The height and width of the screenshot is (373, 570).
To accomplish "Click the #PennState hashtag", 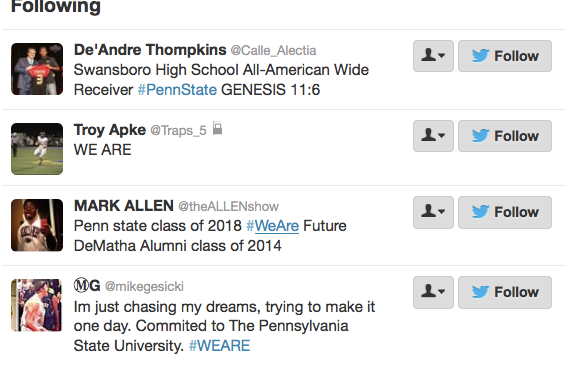I will [x=177, y=90].
